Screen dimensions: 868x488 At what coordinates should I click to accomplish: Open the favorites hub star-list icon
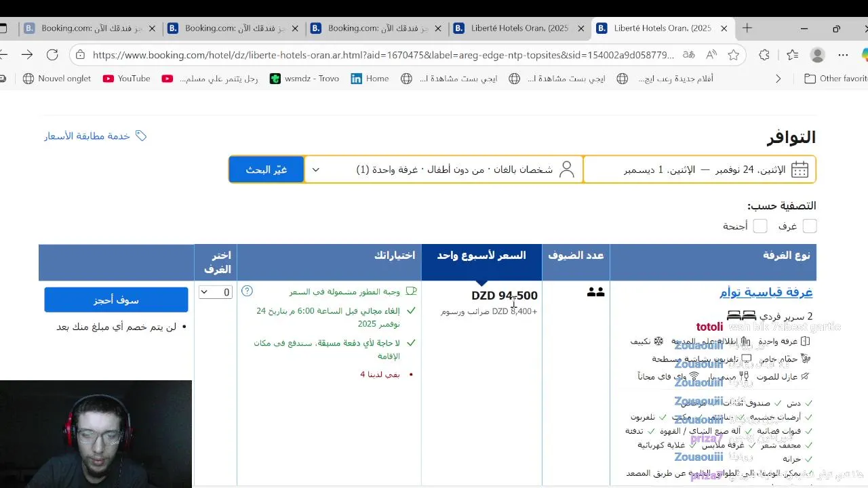pos(793,55)
